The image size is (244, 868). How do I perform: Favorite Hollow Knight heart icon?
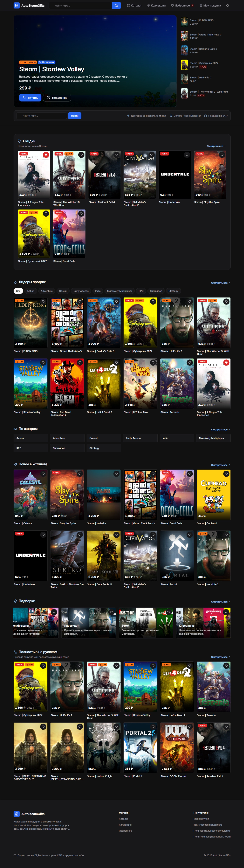tap(116, 727)
